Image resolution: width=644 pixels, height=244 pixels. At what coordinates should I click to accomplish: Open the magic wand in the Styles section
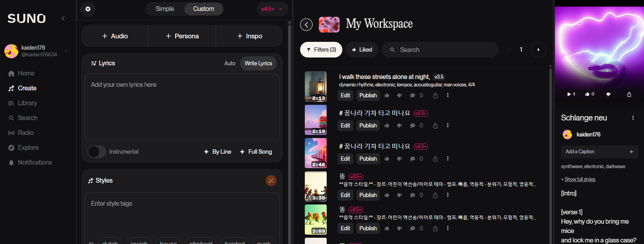[271, 180]
